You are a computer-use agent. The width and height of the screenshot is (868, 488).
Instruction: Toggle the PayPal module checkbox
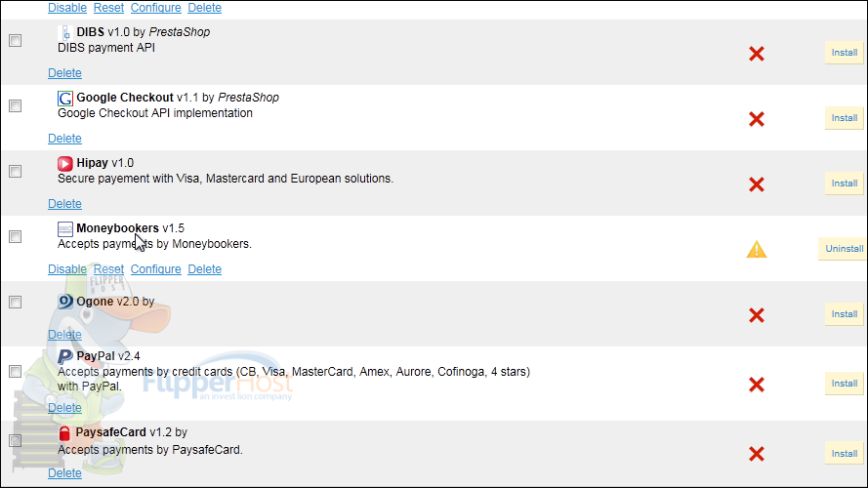coord(15,372)
